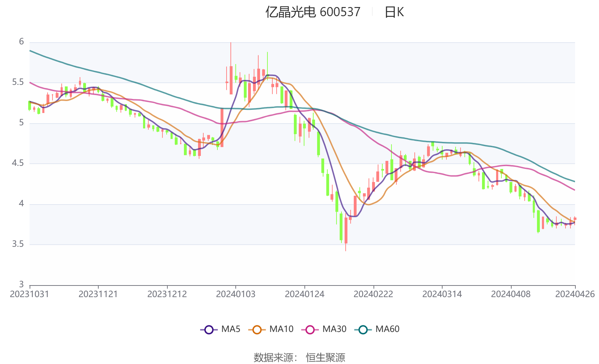
Task: Click x-axis date label 20240426
Action: click(x=575, y=294)
